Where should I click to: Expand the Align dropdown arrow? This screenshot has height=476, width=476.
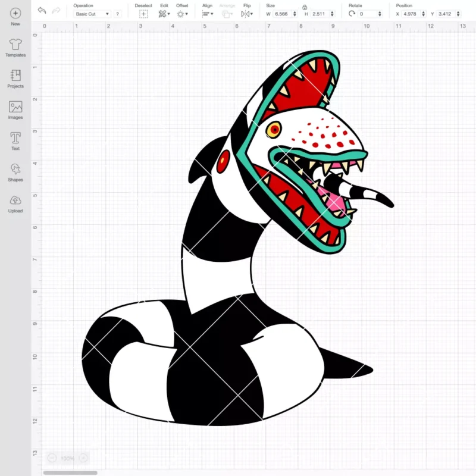(212, 14)
